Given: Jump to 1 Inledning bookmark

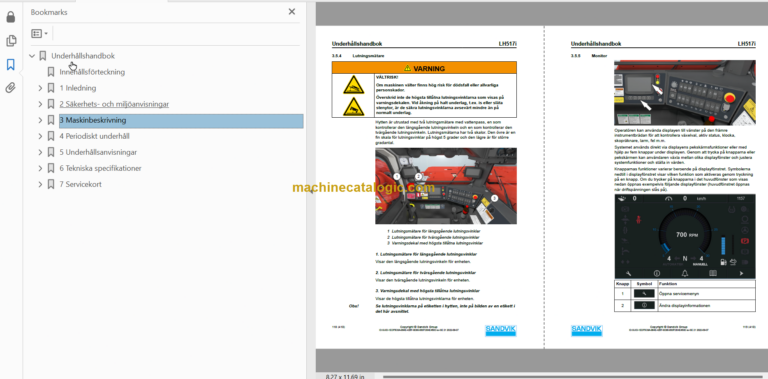Looking at the screenshot, I should [x=78, y=88].
